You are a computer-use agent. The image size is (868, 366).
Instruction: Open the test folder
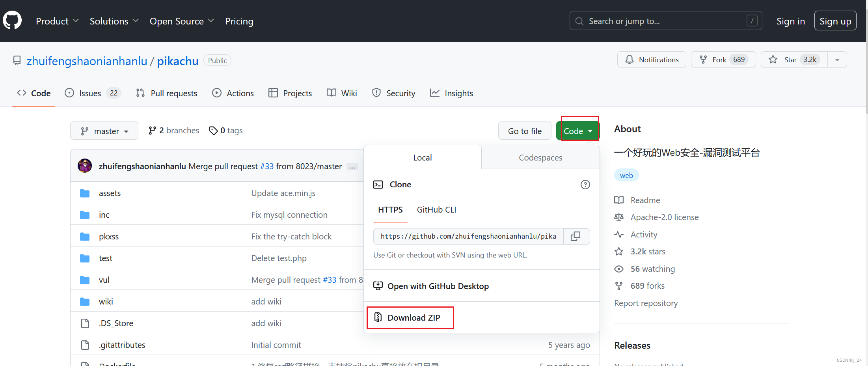[x=106, y=258]
